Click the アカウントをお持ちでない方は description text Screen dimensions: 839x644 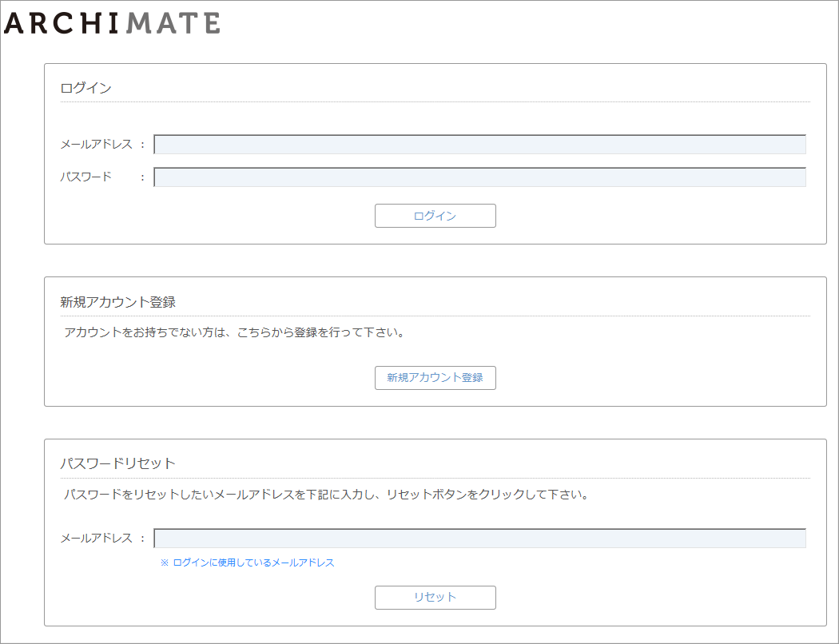point(235,332)
